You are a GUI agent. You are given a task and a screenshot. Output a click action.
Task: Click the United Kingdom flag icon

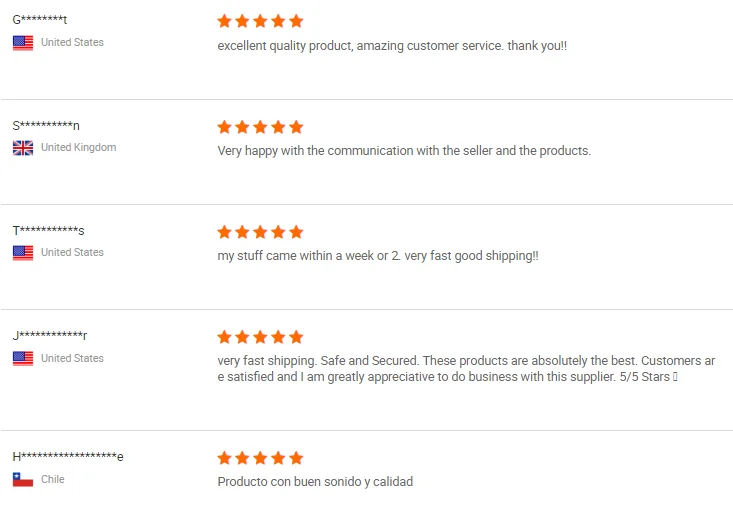[x=23, y=148]
